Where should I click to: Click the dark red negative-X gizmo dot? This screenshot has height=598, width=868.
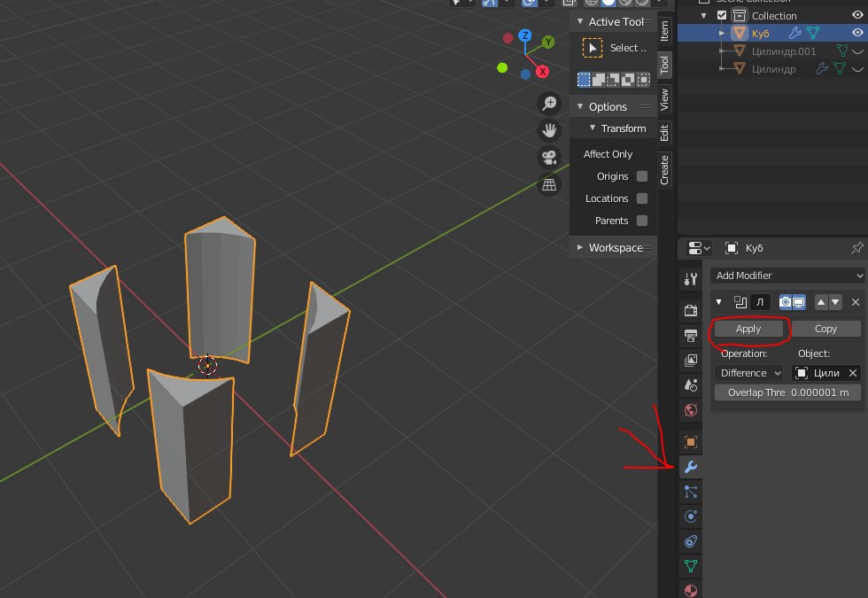508,38
